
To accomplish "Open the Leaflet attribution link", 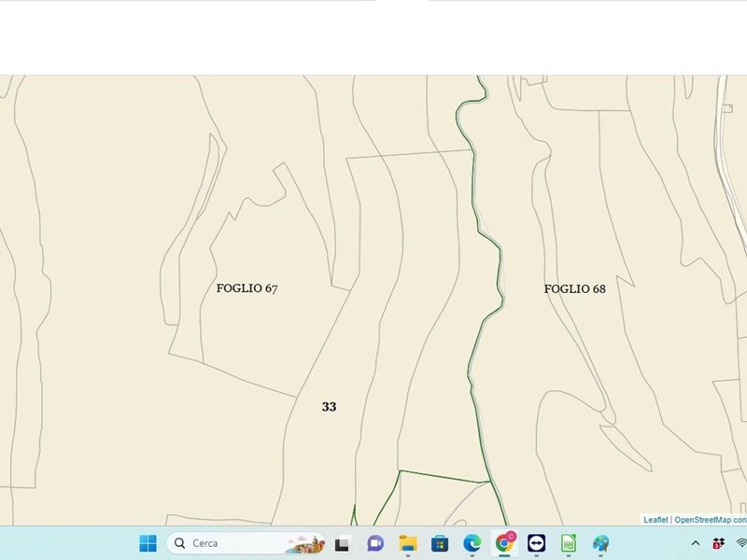I will pyautogui.click(x=655, y=520).
